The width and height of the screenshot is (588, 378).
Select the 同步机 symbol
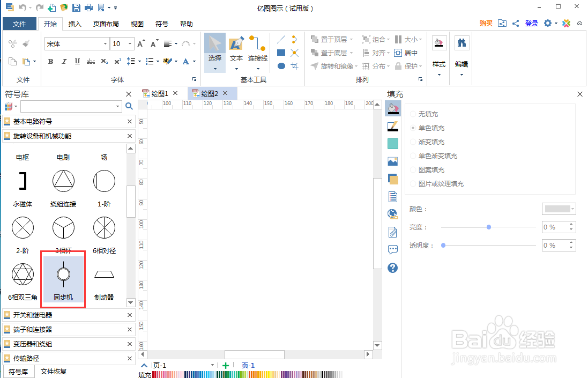pos(63,279)
